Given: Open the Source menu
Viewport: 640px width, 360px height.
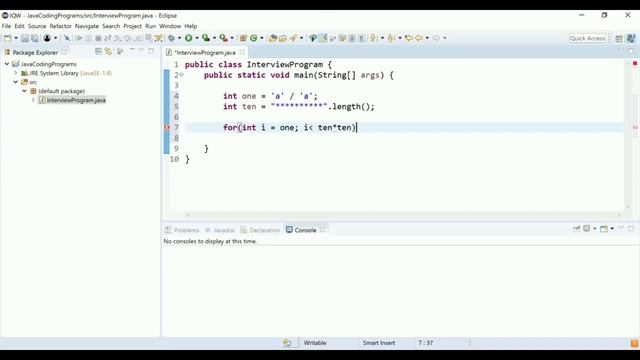Looking at the screenshot, I should click(37, 26).
